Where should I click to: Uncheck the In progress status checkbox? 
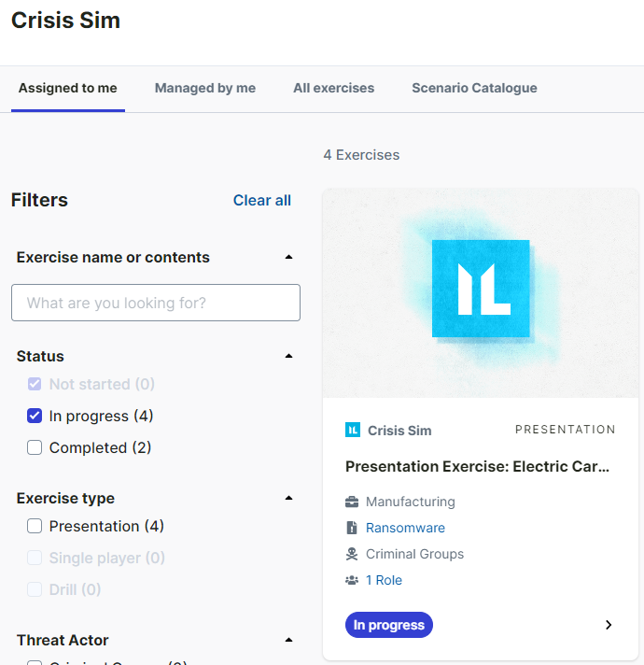pyautogui.click(x=35, y=416)
